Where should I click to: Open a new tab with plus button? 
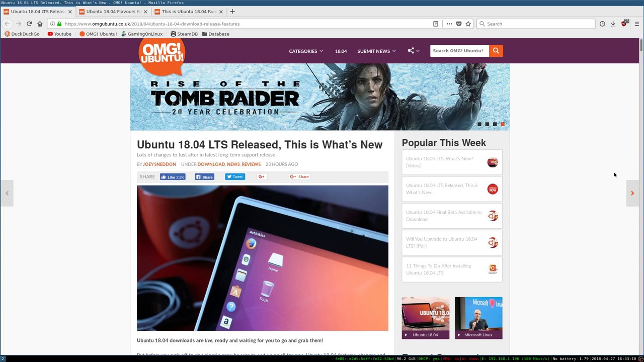pos(232,11)
